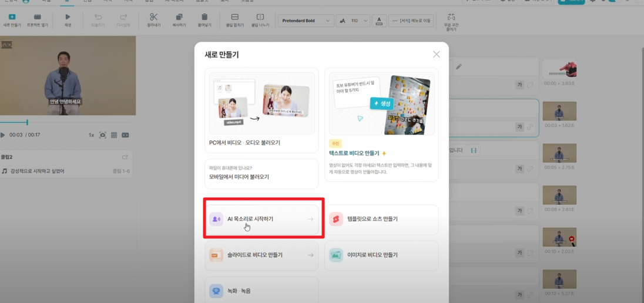Select the 00:10 + 2.02초 clip thumbnail
Viewport: 644px width, 303px height.
click(559, 237)
